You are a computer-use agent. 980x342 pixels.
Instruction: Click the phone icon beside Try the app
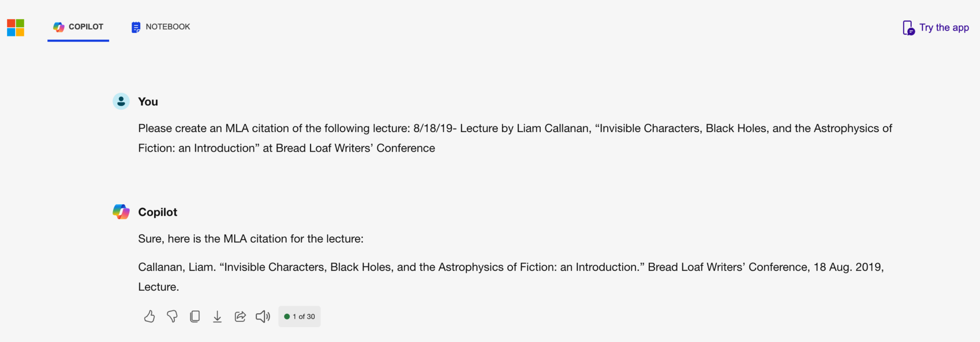click(x=908, y=28)
